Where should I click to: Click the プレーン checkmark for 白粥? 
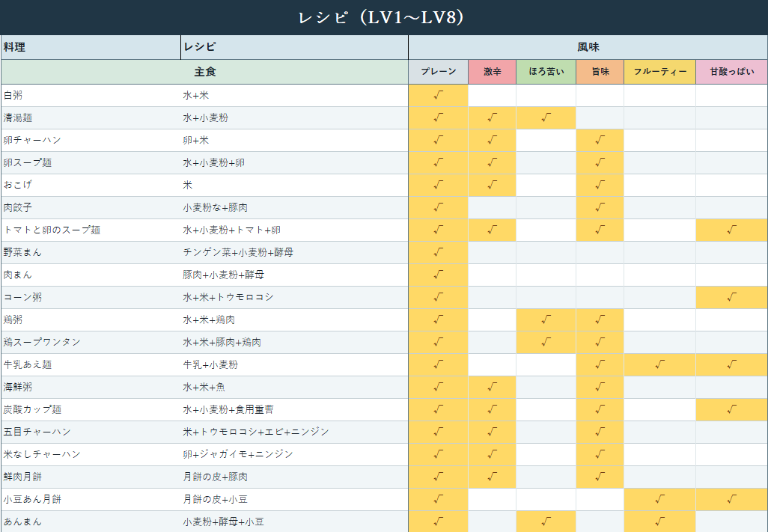tap(439, 96)
